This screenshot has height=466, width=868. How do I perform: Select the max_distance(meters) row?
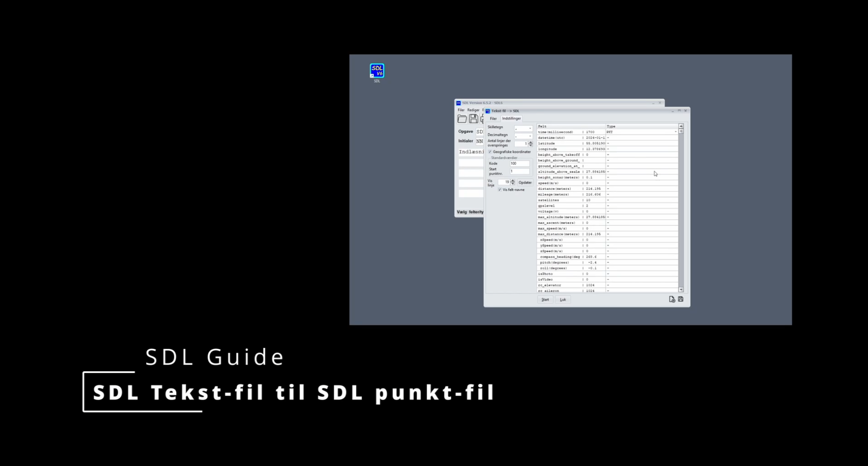[607, 234]
